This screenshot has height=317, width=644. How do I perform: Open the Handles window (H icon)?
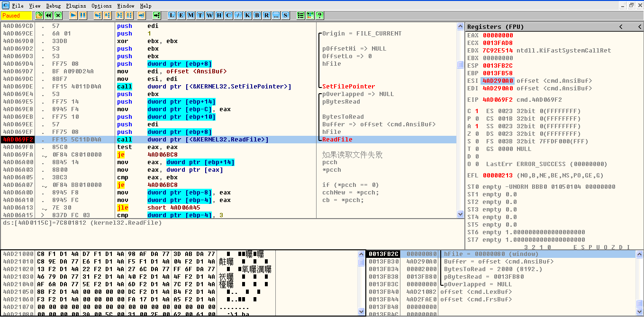(219, 15)
